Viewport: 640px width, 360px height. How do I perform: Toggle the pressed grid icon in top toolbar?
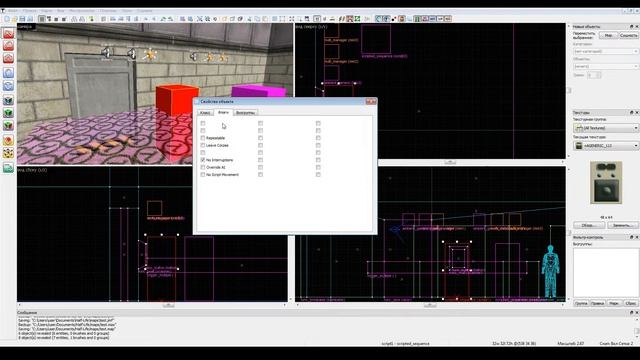pos(42,19)
